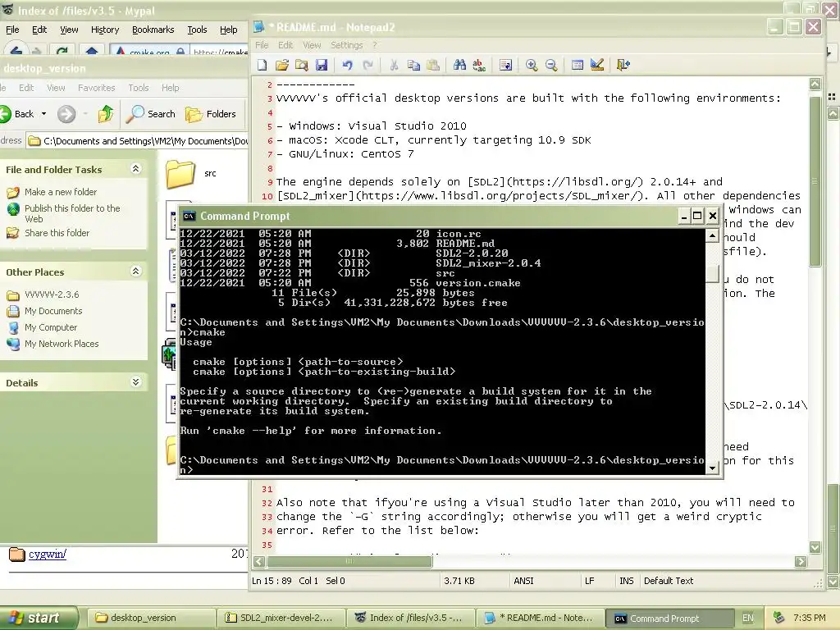Open the Favorites menu in Explorer
This screenshot has width=840, height=630.
pos(97,88)
